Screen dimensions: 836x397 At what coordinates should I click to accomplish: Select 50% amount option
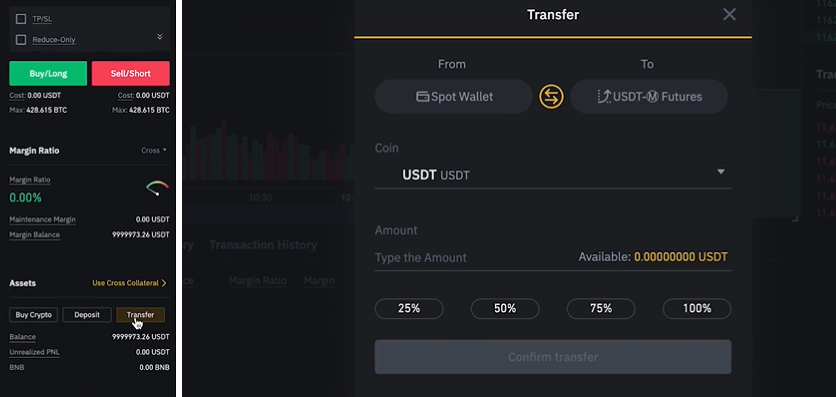[x=505, y=309]
